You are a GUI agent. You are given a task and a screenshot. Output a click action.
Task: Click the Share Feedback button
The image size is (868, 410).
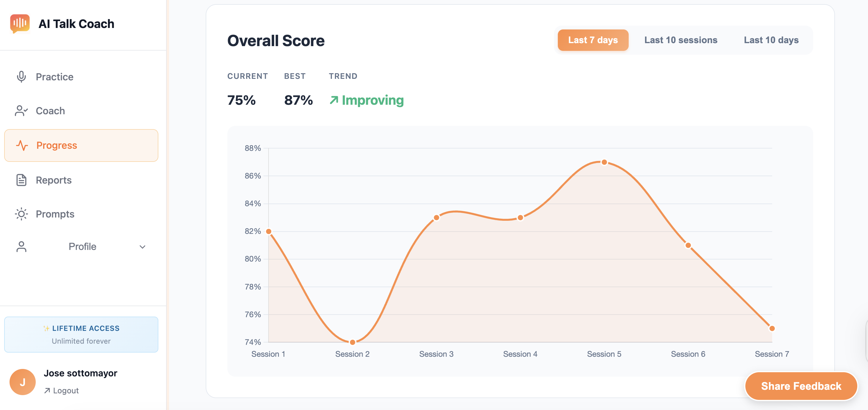801,386
